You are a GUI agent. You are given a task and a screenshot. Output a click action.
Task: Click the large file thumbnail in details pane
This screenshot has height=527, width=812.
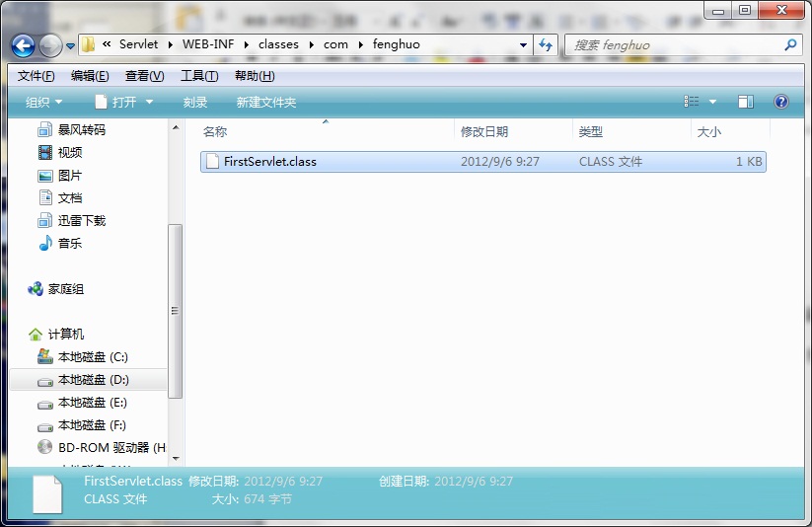click(x=47, y=494)
